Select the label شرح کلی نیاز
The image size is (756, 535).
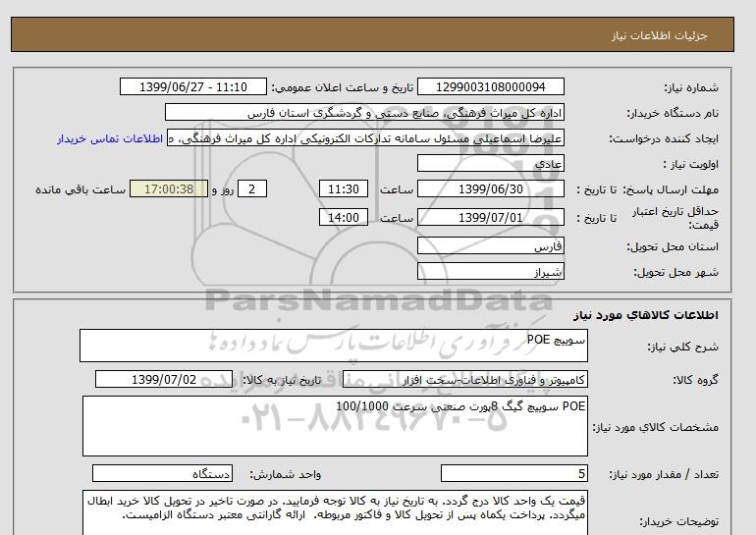pyautogui.click(x=682, y=347)
